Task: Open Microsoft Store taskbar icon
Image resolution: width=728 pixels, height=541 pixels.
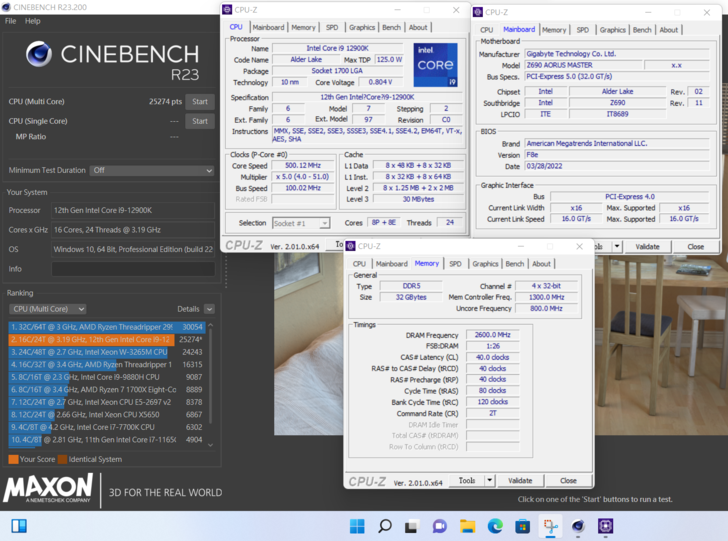Action: point(522,526)
